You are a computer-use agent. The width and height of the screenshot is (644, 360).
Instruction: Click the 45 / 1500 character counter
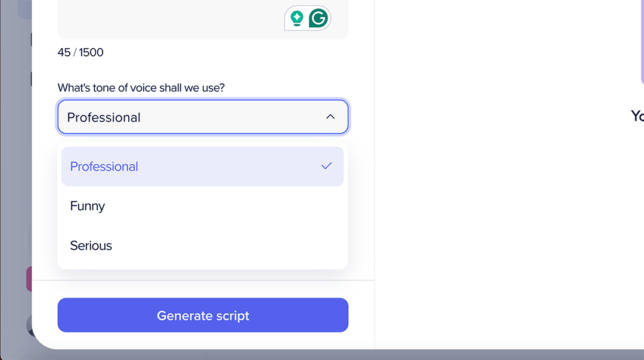click(80, 52)
